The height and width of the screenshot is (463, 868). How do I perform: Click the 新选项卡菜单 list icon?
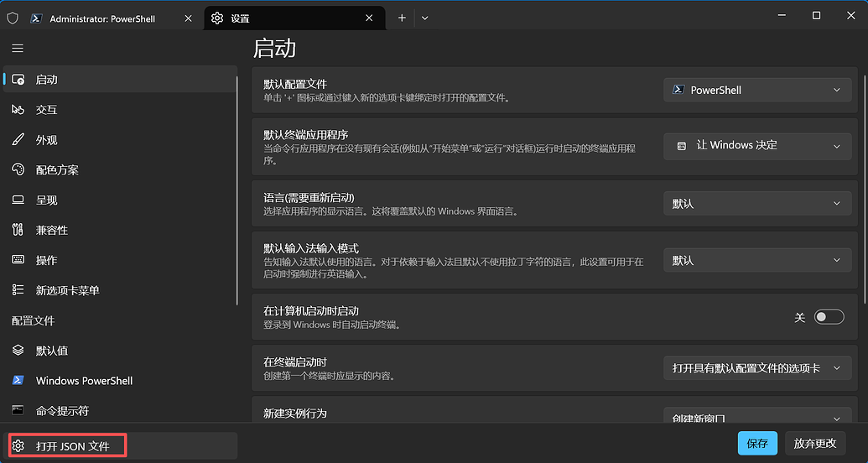(x=18, y=289)
